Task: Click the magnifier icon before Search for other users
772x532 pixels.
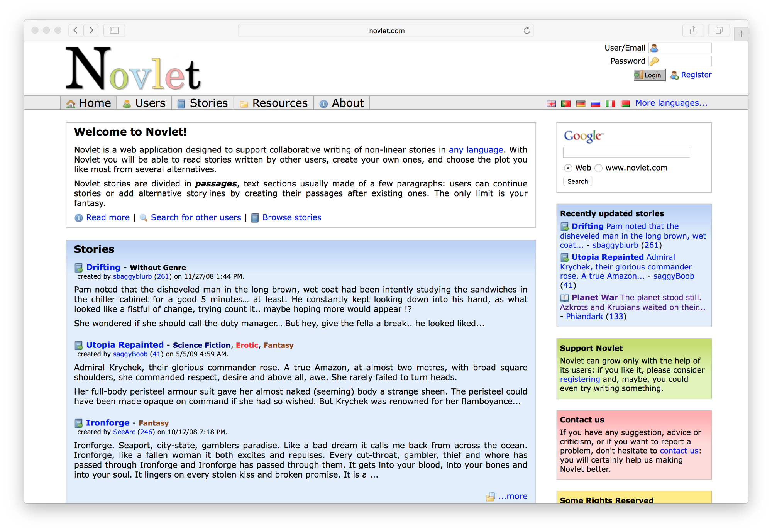Action: click(x=143, y=218)
